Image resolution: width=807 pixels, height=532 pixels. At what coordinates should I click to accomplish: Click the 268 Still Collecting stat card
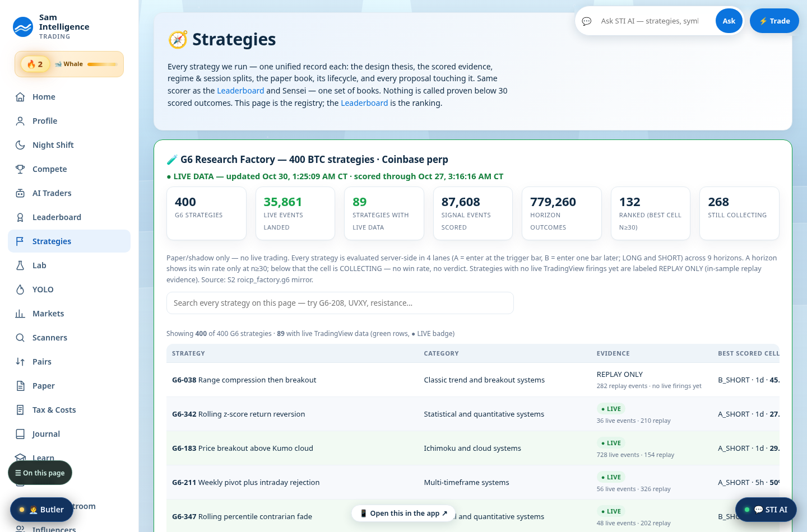click(x=739, y=213)
